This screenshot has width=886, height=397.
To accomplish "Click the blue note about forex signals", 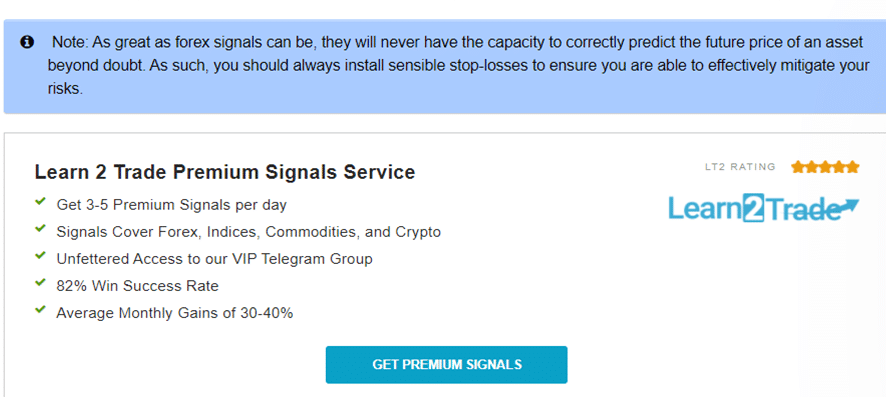I will point(443,67).
